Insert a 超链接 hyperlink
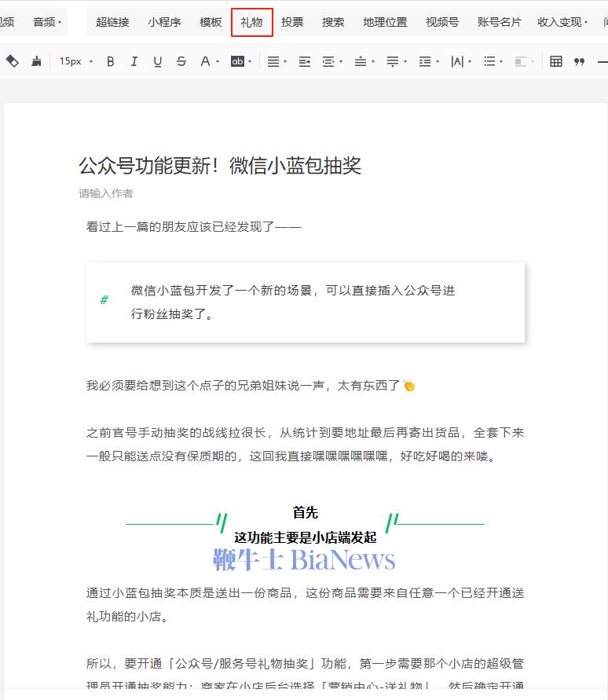Viewport: 608px width, 700px height. 112,22
